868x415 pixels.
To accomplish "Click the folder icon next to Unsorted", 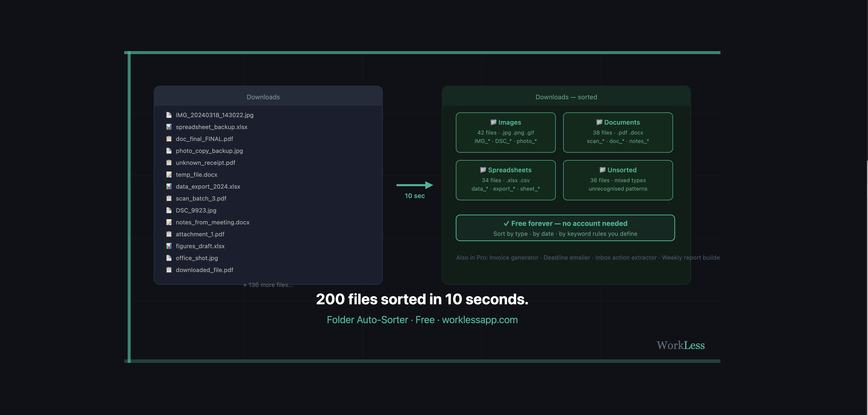I will click(x=602, y=170).
